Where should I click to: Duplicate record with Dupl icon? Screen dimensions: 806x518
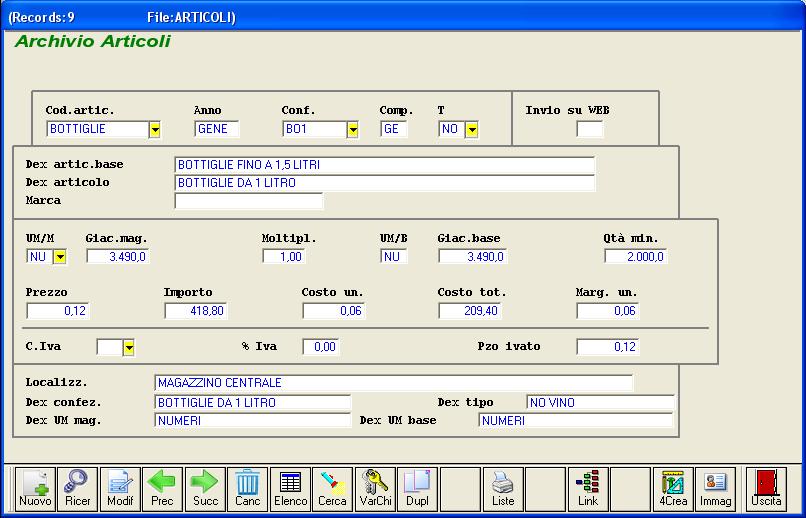(x=417, y=489)
